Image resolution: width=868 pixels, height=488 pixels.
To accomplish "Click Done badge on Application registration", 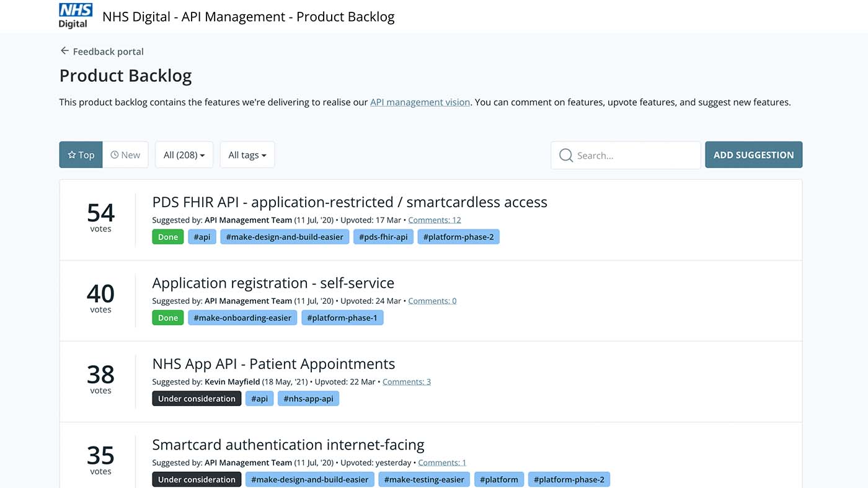I will click(168, 317).
